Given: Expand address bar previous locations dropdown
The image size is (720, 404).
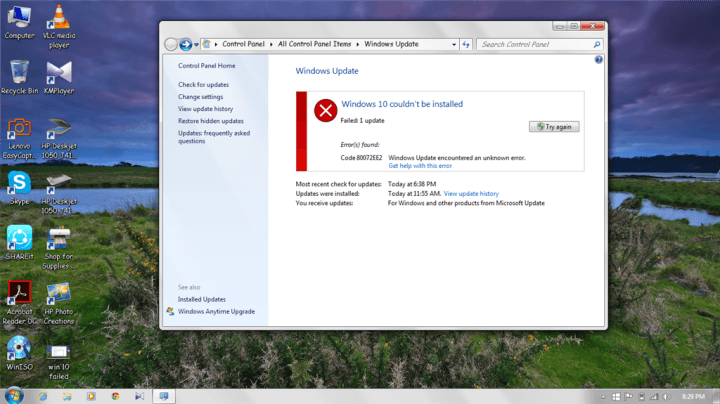Looking at the screenshot, I should [454, 45].
